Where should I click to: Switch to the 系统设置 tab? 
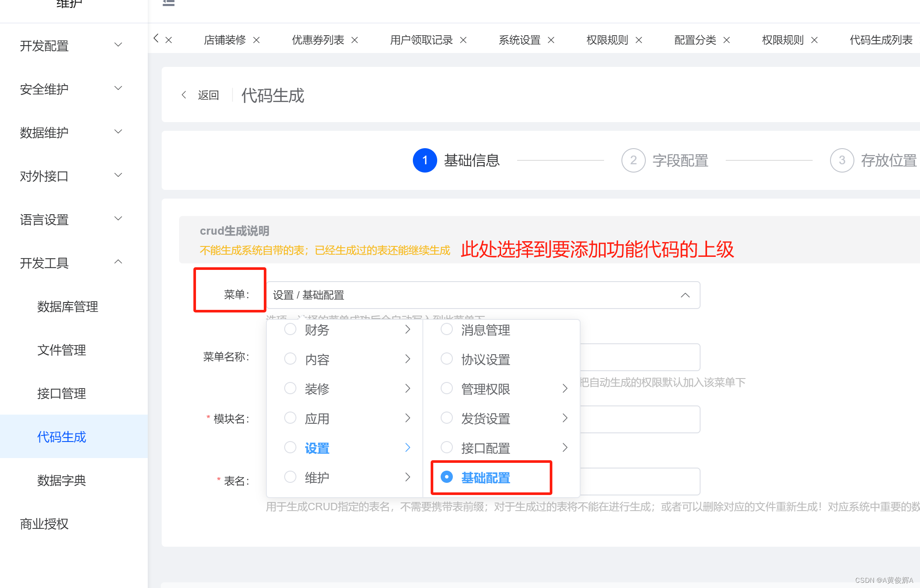(520, 40)
